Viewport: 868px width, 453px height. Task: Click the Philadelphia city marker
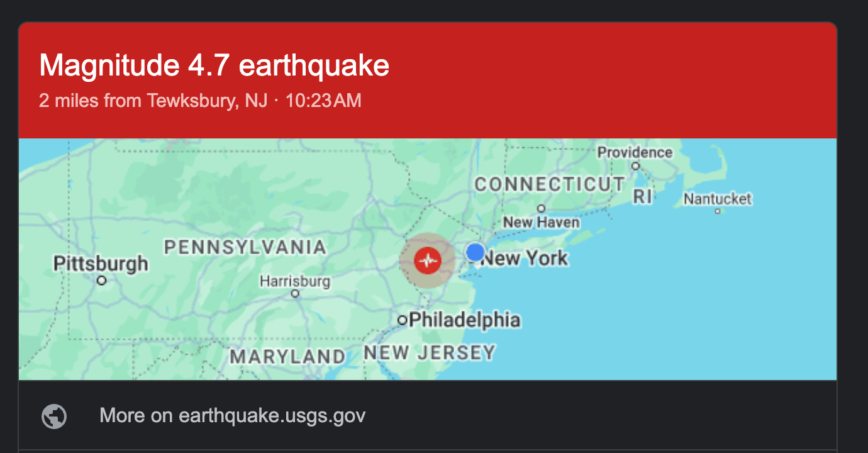coord(403,320)
